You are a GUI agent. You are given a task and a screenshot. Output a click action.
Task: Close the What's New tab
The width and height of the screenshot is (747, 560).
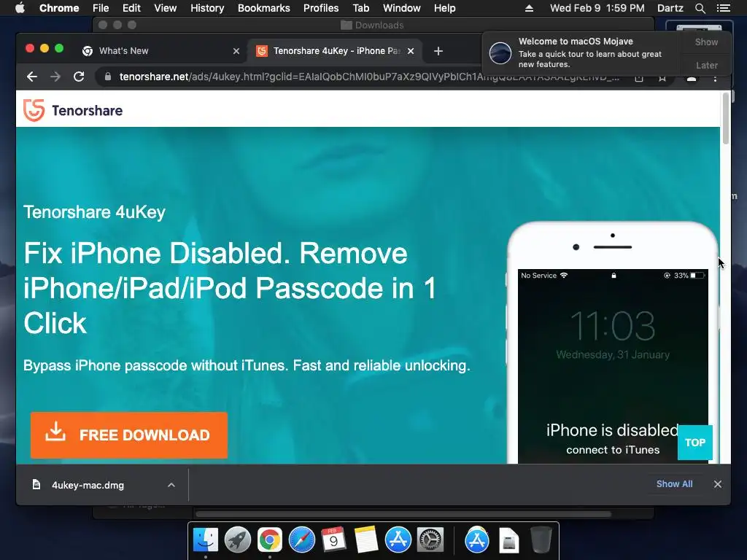click(236, 51)
